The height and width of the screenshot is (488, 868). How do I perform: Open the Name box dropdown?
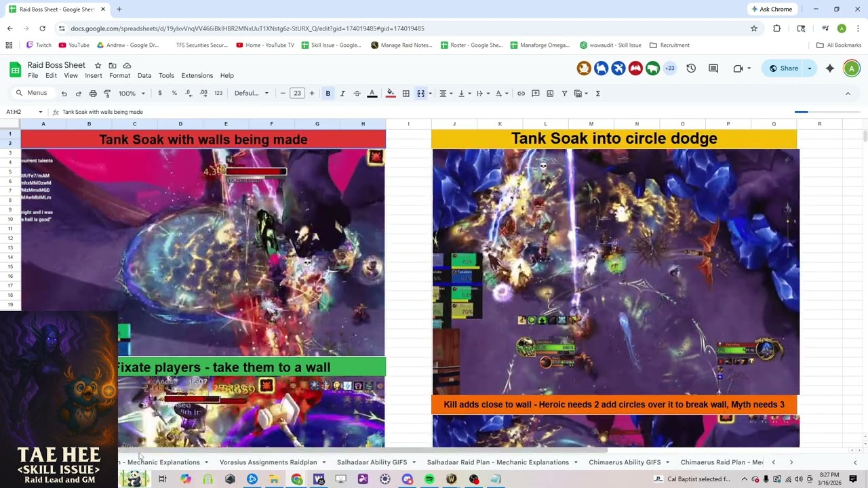[41, 112]
